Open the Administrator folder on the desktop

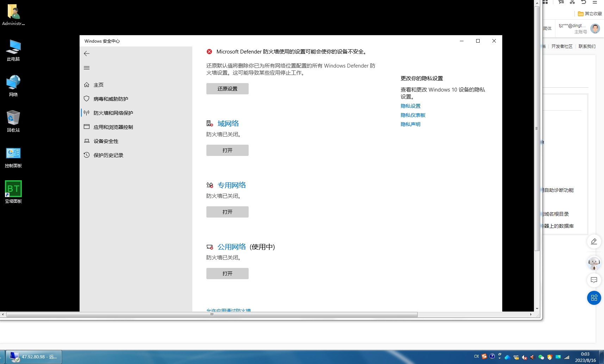point(13,15)
